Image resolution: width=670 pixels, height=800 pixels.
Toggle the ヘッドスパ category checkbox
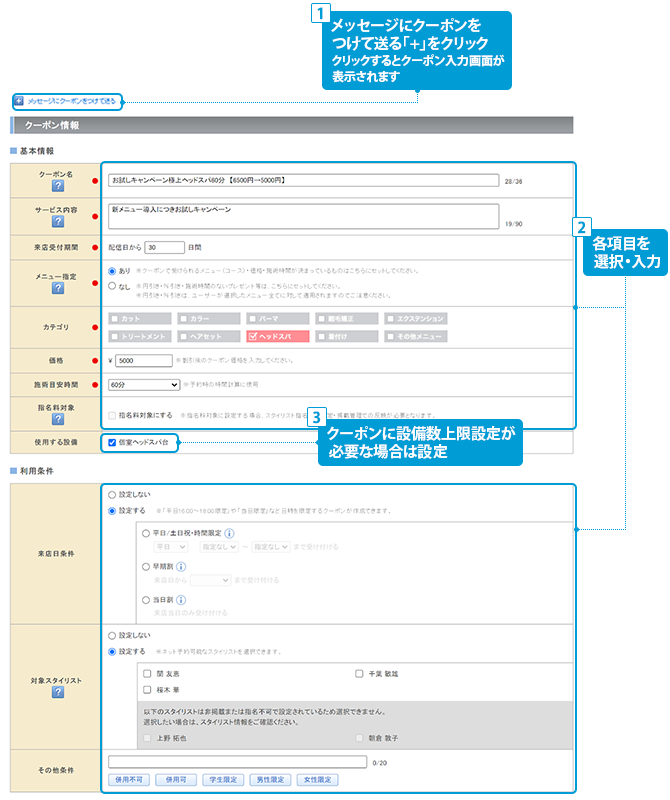pos(254,338)
